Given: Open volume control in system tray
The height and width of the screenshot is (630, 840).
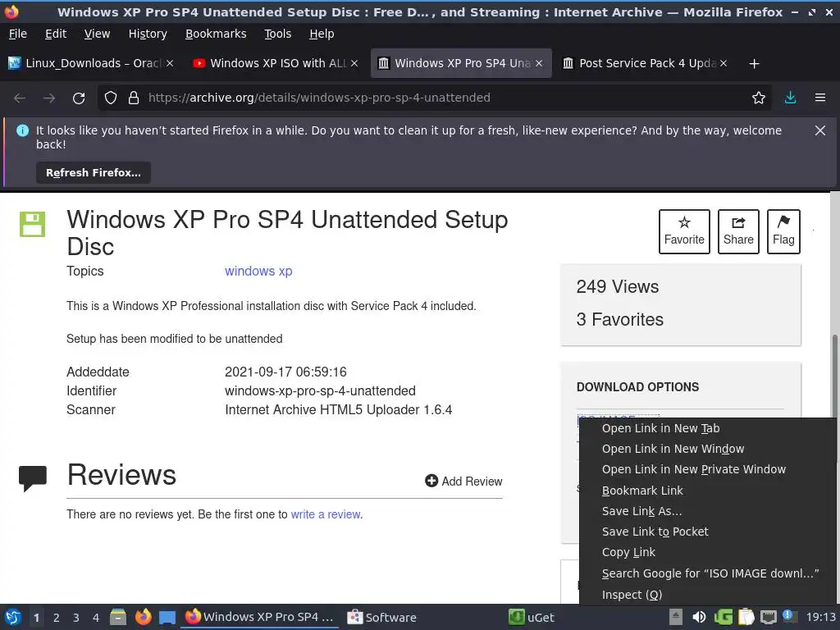Looking at the screenshot, I should pos(699,617).
